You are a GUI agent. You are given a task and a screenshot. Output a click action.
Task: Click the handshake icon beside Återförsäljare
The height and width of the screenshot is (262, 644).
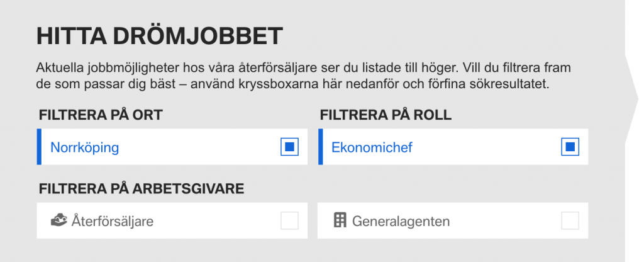[58, 220]
